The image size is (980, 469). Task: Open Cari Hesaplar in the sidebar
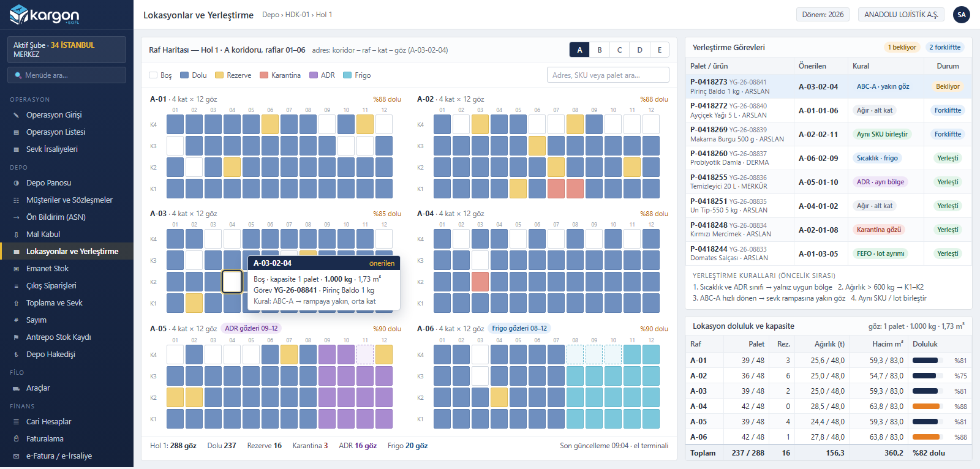tap(67, 422)
